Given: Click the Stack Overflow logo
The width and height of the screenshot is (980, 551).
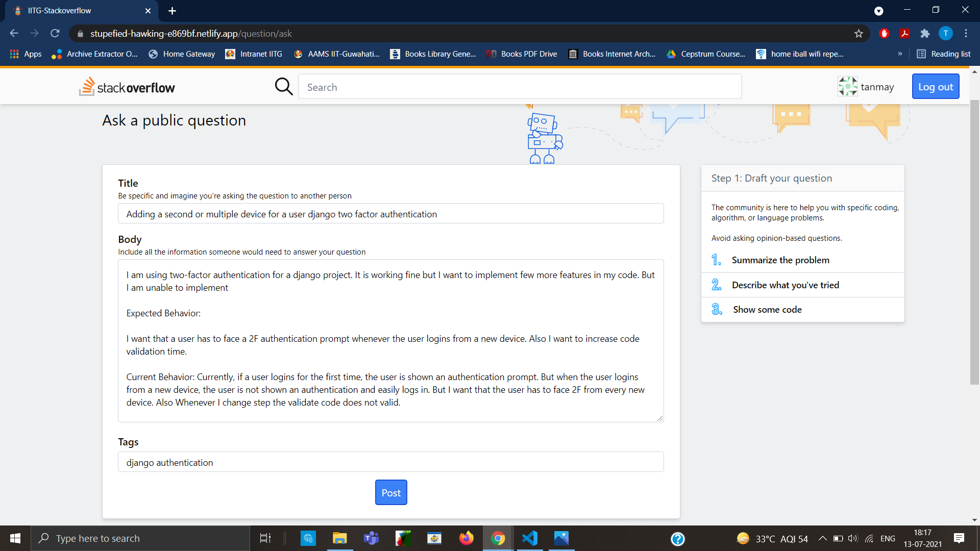Looking at the screenshot, I should (127, 87).
